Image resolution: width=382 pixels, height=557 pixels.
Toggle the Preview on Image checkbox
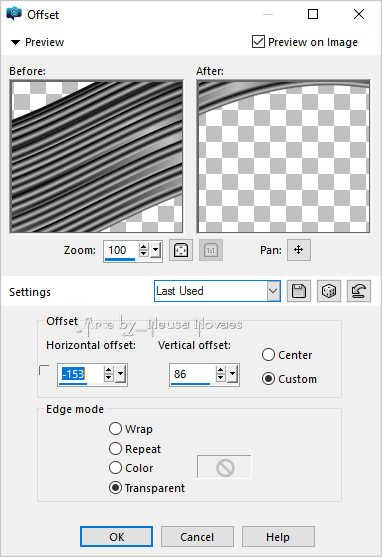coord(258,42)
